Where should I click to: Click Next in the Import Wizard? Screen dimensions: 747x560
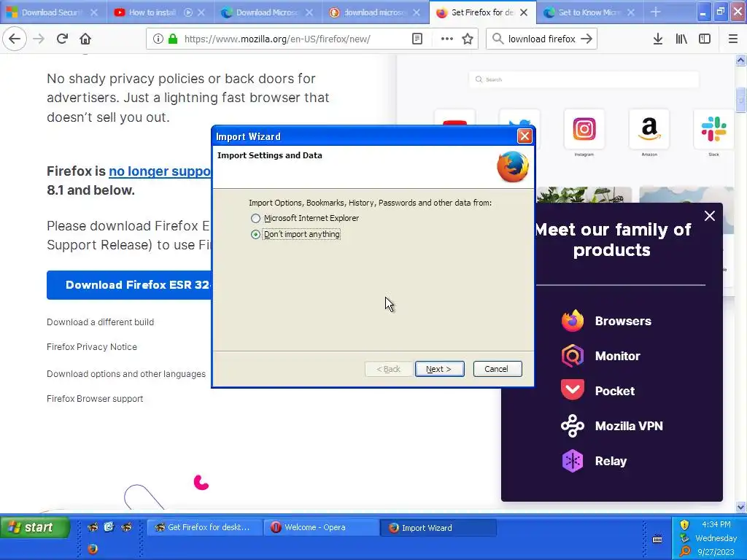[x=439, y=369]
